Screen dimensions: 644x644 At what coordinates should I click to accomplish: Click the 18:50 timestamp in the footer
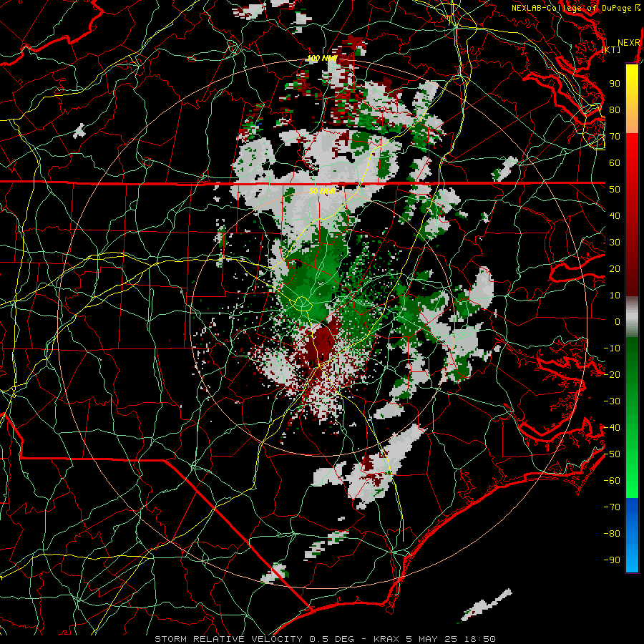point(480,639)
